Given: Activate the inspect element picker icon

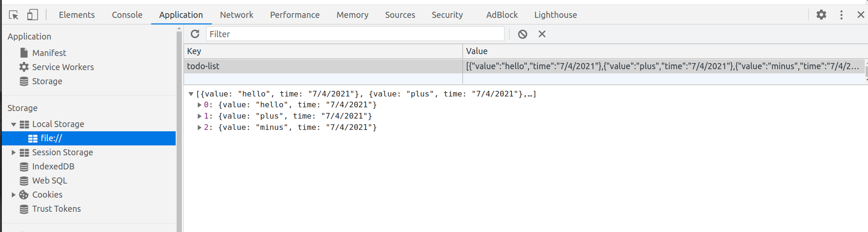Looking at the screenshot, I should 14,15.
